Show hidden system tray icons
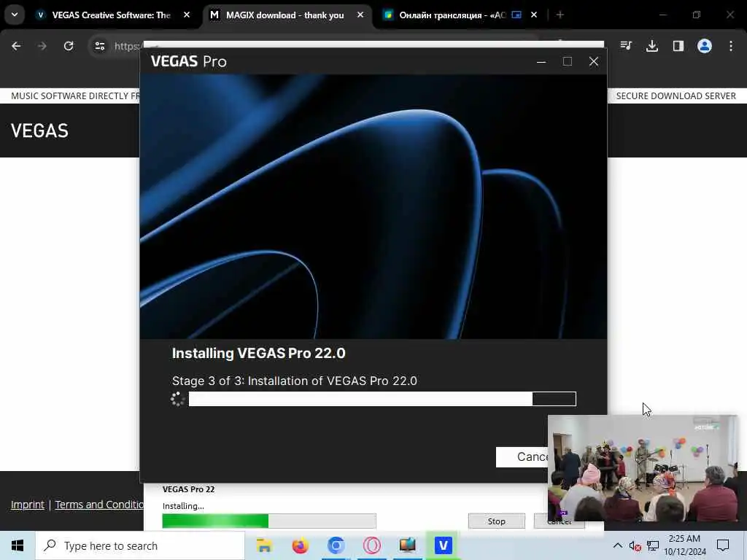This screenshot has width=747, height=560. [617, 545]
